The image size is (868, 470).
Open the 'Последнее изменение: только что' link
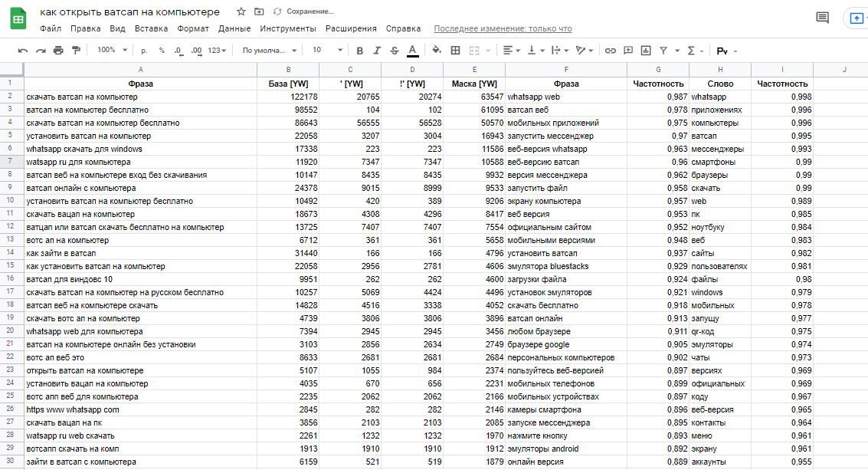tap(503, 29)
